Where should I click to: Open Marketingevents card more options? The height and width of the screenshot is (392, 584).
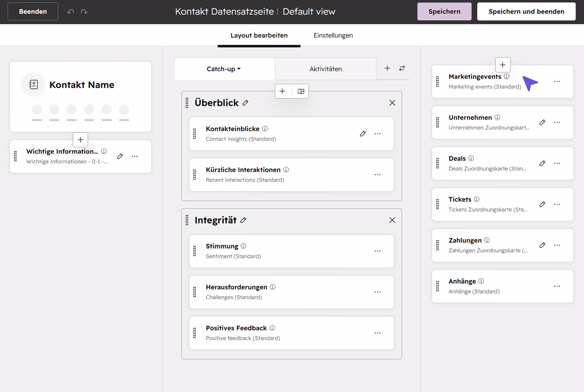click(x=557, y=81)
